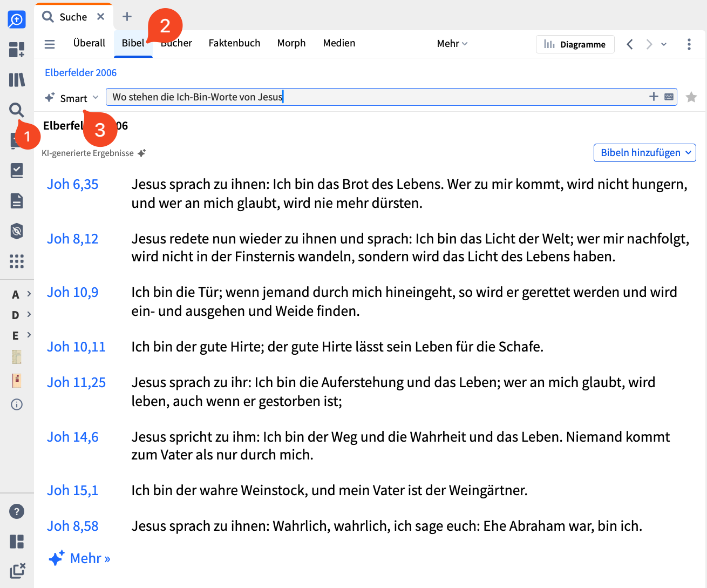Click the close-all-panels icon at sidebar bottom
This screenshot has height=588, width=707.
(17, 571)
